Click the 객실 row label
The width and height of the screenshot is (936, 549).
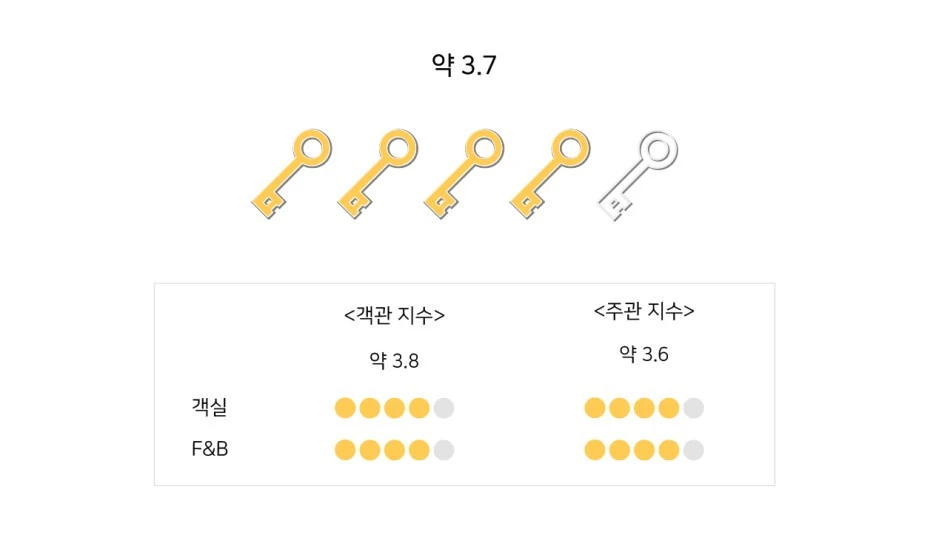(209, 407)
